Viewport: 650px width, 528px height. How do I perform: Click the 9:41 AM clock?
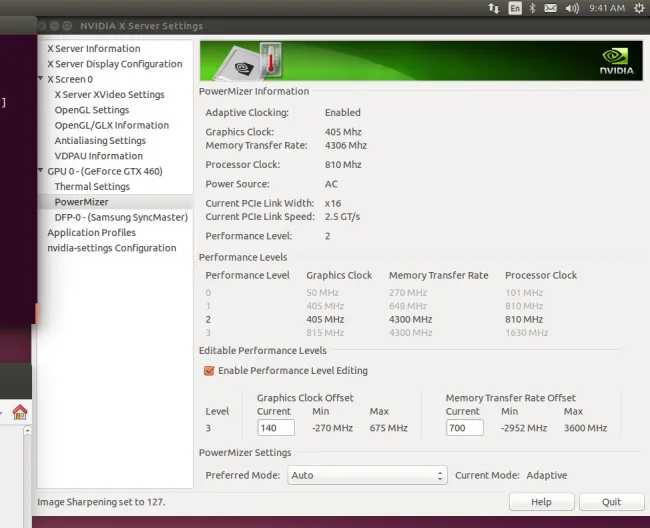pyautogui.click(x=607, y=8)
